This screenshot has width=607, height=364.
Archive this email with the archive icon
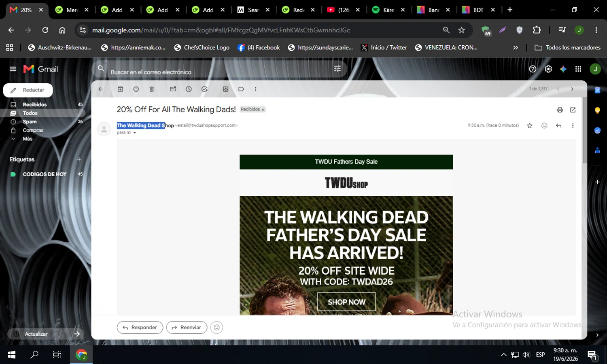click(120, 89)
